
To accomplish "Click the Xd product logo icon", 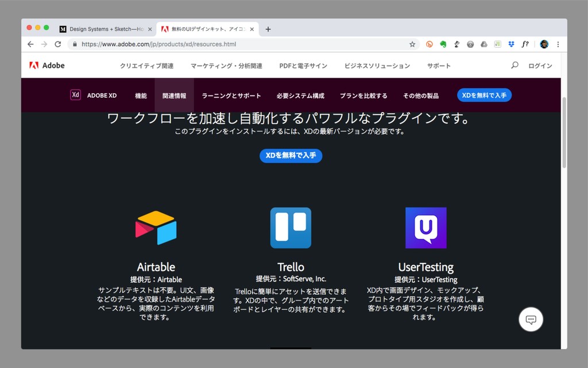I will point(75,95).
